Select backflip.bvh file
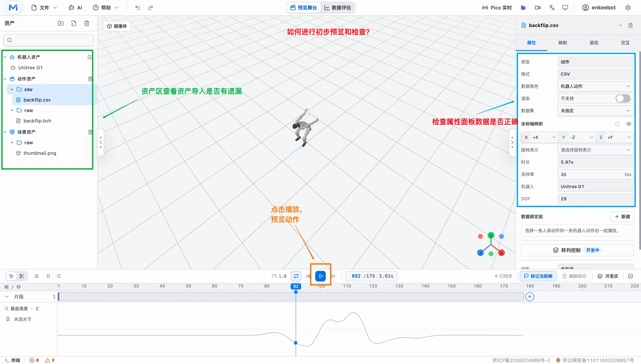The width and height of the screenshot is (641, 364). [37, 121]
